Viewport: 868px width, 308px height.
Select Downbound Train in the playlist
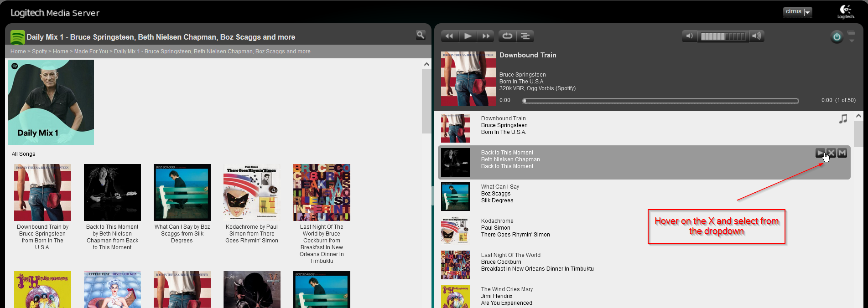(504, 118)
